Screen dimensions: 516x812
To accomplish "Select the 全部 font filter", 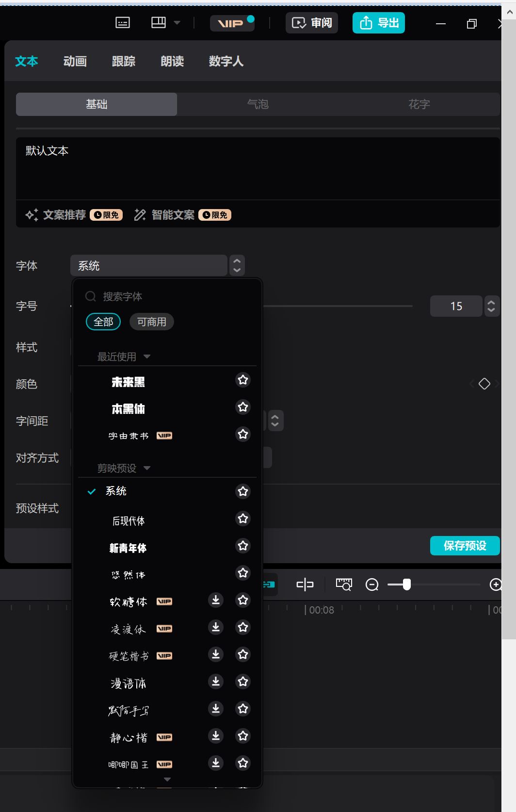I will click(x=103, y=322).
